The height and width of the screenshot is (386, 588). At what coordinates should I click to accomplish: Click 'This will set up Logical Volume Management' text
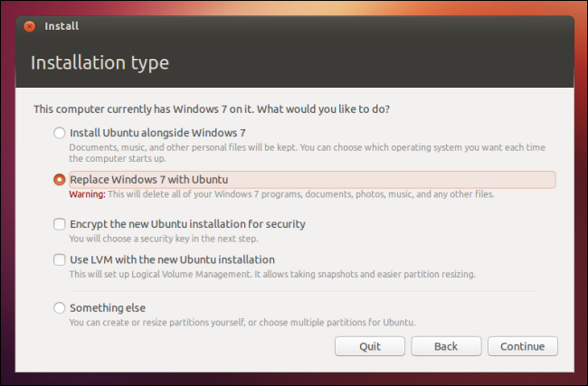(x=272, y=274)
